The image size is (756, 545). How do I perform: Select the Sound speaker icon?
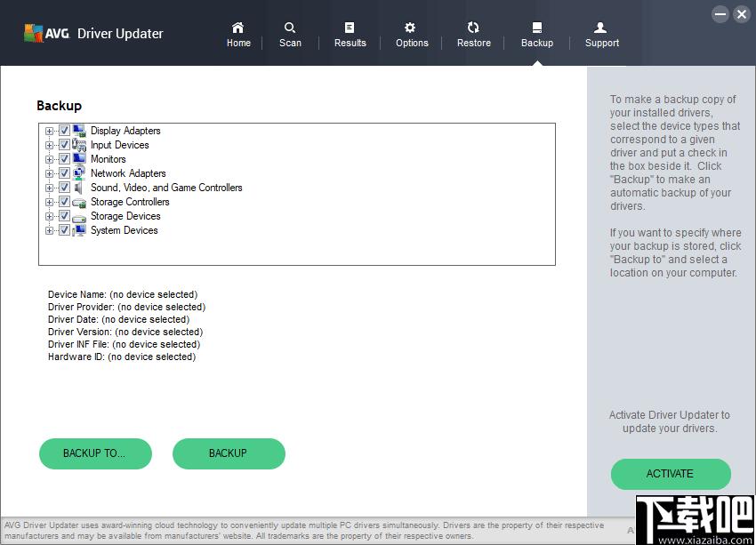point(78,188)
